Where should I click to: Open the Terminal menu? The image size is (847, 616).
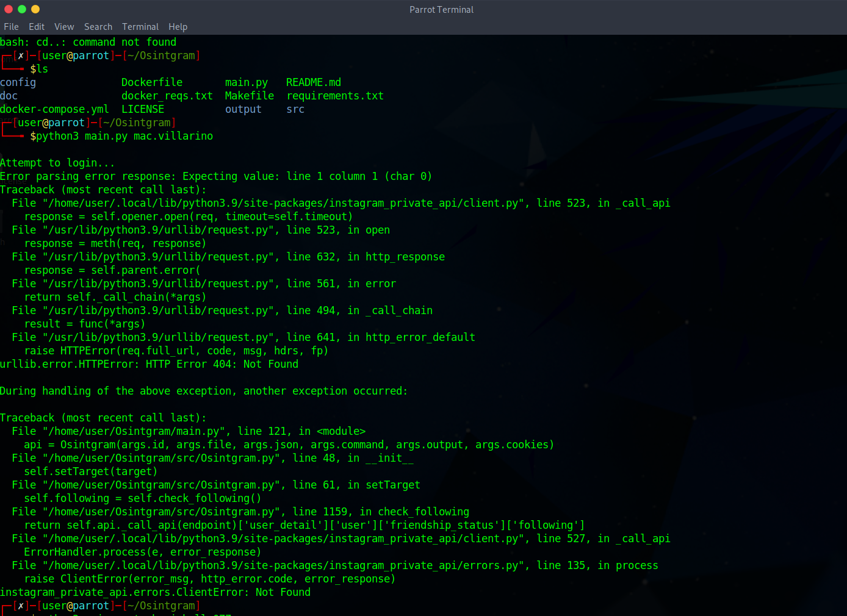click(x=140, y=26)
